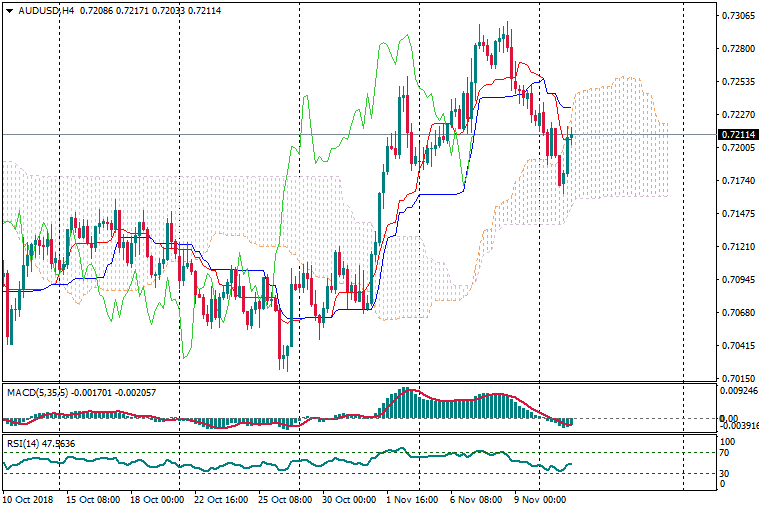Click the 1 Nov 16:00 time label
The width and height of the screenshot is (759, 511).
pos(413,498)
